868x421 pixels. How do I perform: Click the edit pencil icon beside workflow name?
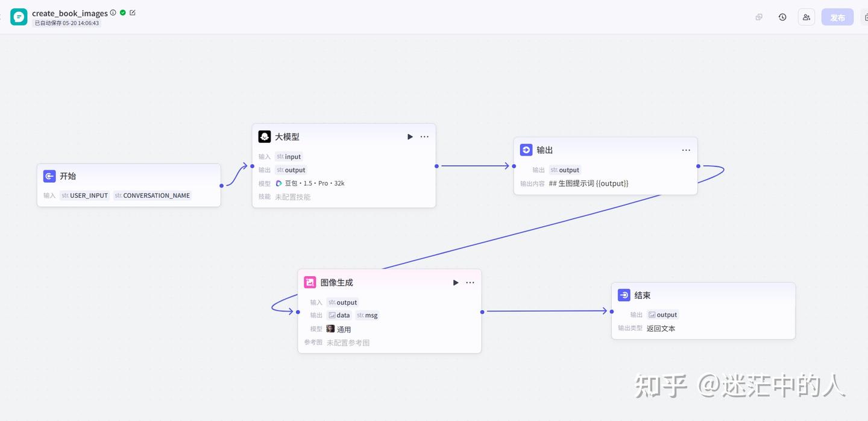point(133,13)
